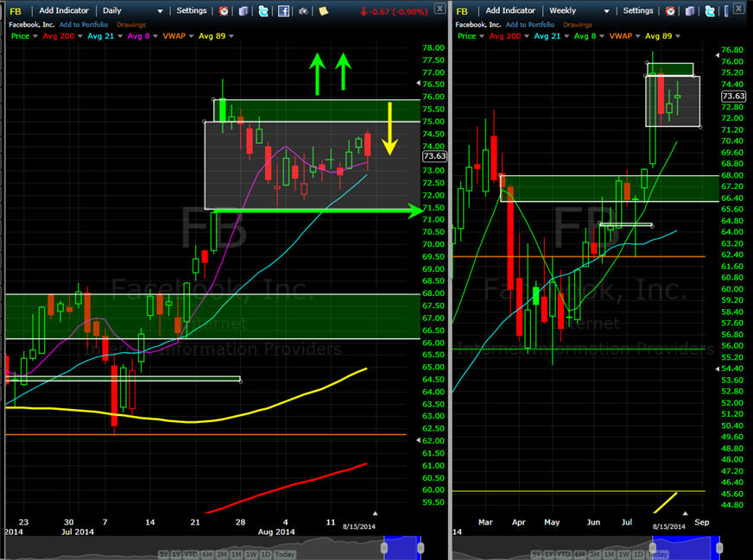
Task: Click the -0.67 (-0.90%) change readout
Action: pyautogui.click(x=395, y=11)
